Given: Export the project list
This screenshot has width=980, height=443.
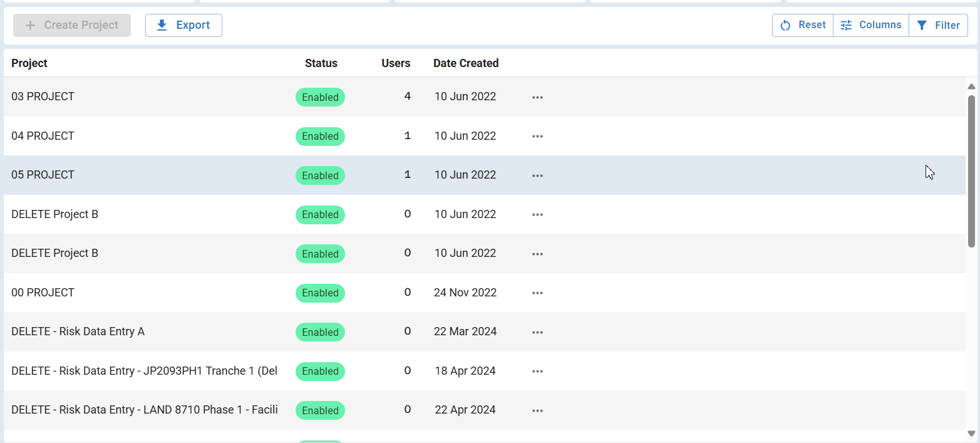Looking at the screenshot, I should point(183,25).
